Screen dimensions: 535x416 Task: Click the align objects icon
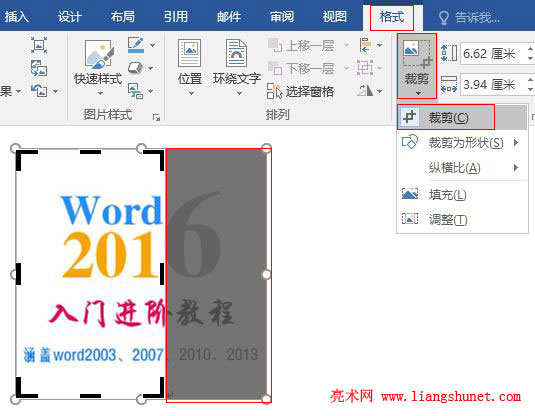(365, 45)
